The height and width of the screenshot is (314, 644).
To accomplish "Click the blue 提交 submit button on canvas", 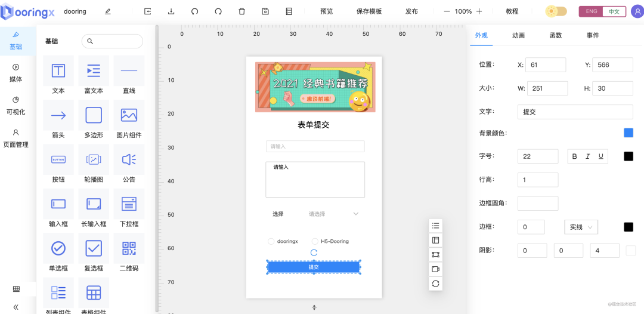I will (314, 267).
